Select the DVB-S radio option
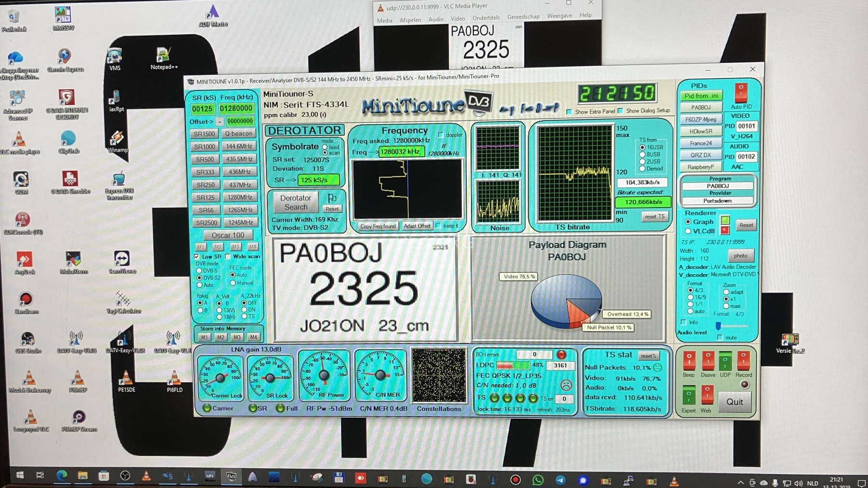The height and width of the screenshot is (488, 868). pos(199,271)
